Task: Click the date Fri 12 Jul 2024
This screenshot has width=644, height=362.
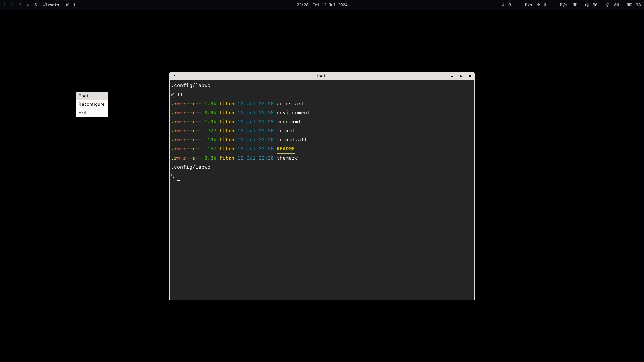Action: click(330, 5)
